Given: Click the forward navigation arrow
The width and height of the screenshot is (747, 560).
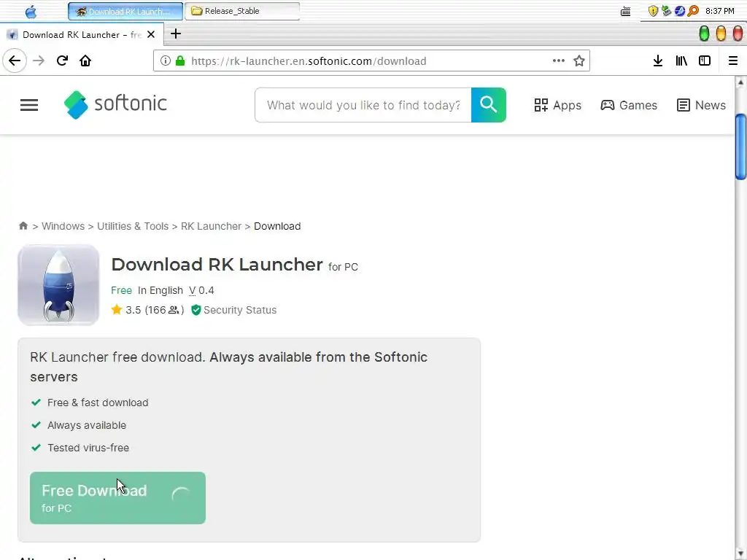Looking at the screenshot, I should pos(39,61).
